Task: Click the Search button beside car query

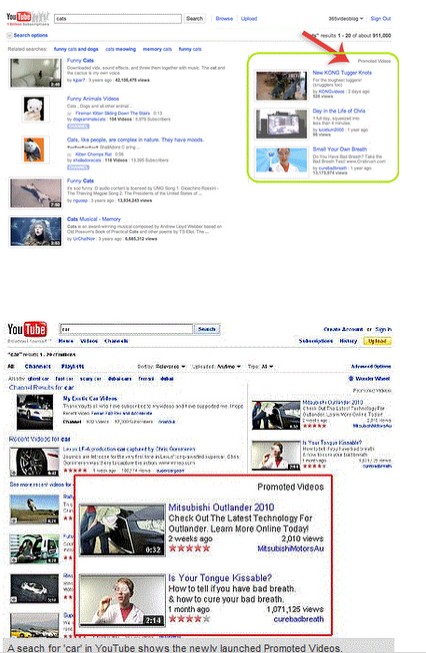Action: point(207,329)
